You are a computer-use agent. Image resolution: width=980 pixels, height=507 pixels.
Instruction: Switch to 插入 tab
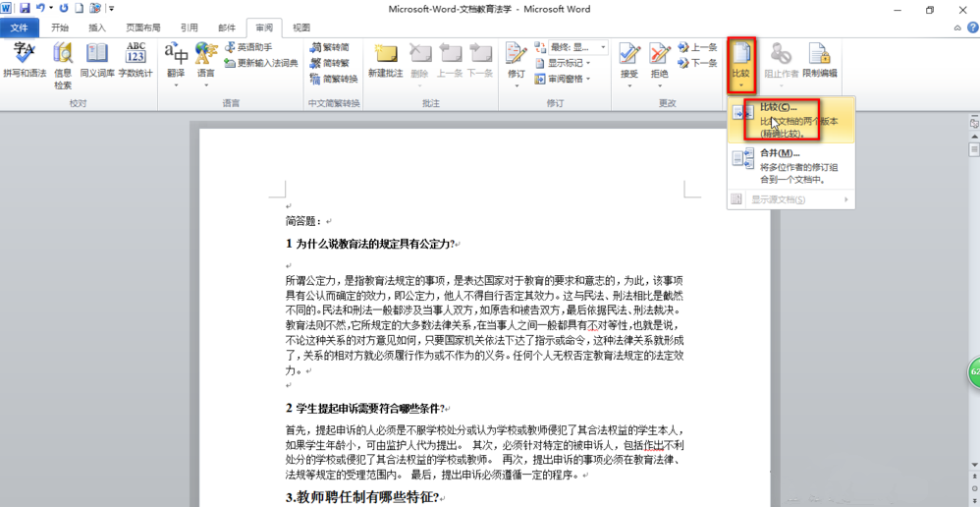(x=97, y=28)
